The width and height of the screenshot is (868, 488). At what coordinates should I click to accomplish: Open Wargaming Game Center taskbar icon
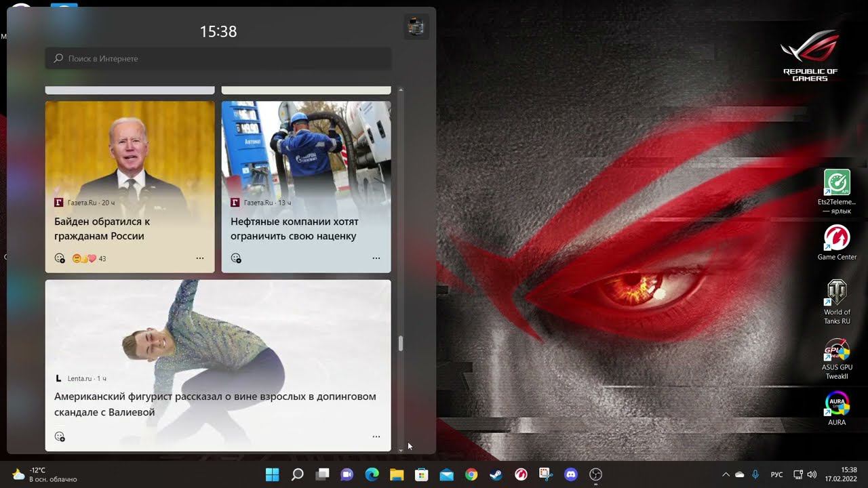click(x=521, y=474)
